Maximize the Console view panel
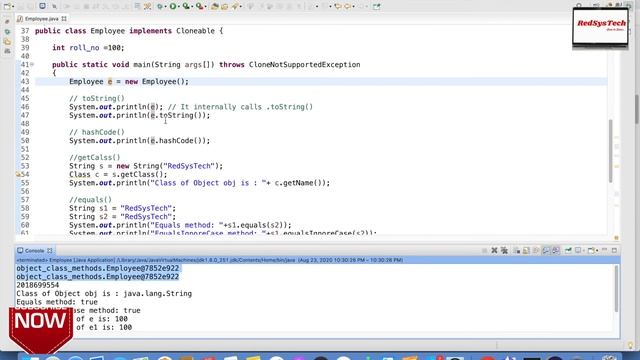The width and height of the screenshot is (640, 360). click(x=614, y=251)
